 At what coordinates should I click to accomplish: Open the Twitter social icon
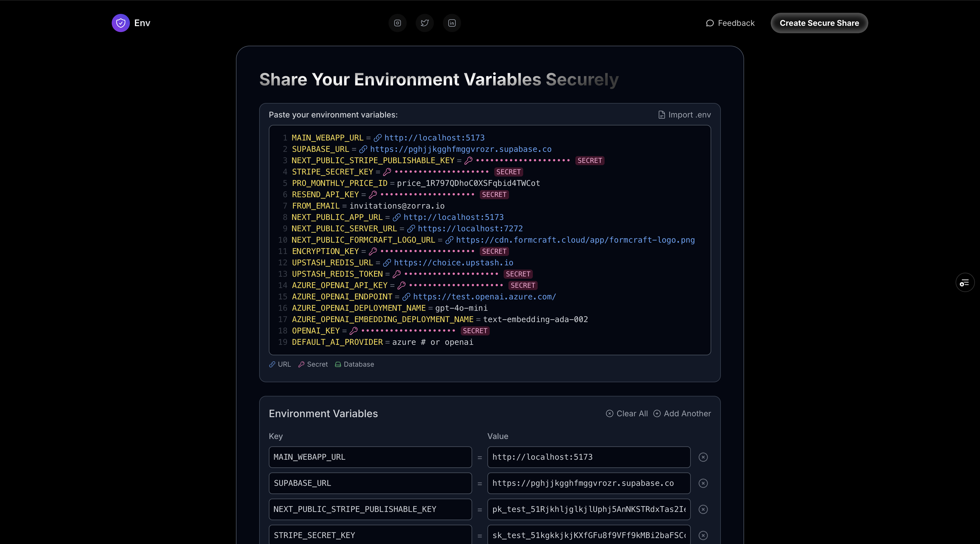(x=424, y=23)
